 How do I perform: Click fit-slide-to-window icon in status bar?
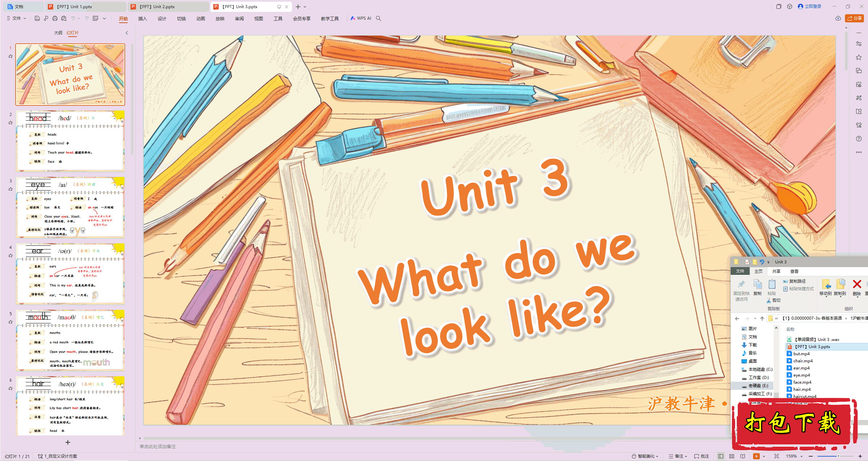coord(777,456)
